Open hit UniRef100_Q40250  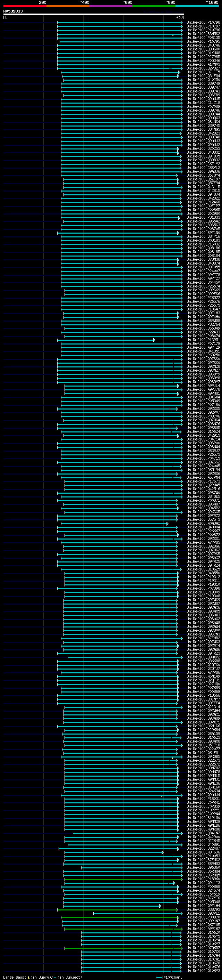[203, 80]
